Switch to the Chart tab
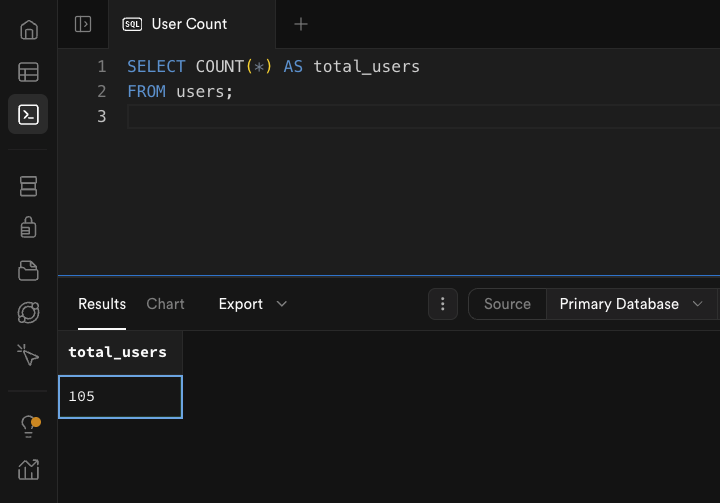Screen dimensions: 720x503 [x=165, y=304]
